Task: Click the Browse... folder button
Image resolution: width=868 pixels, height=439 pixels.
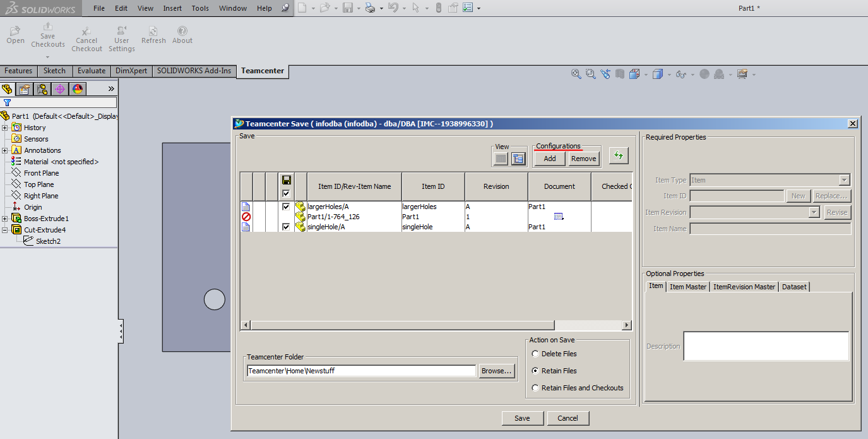Action: coord(497,371)
